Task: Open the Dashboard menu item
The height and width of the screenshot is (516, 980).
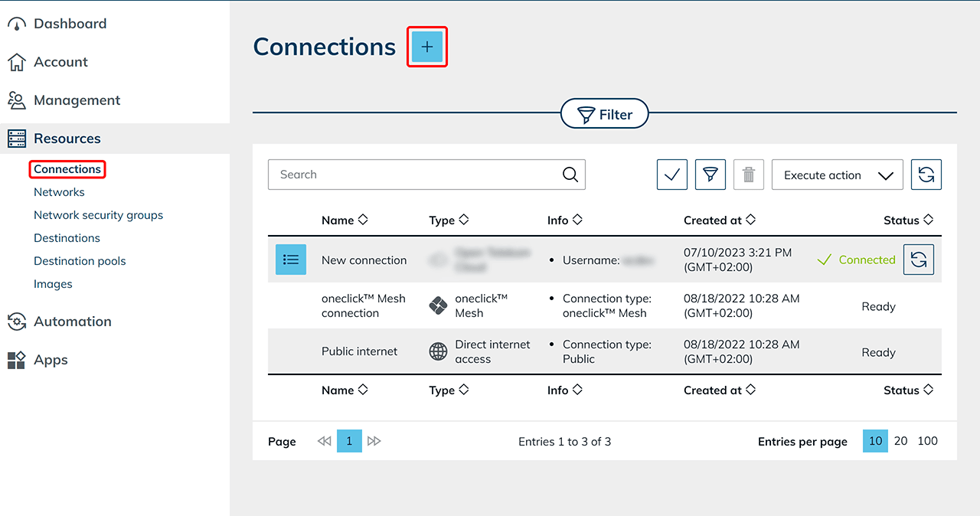Action: 70,24
